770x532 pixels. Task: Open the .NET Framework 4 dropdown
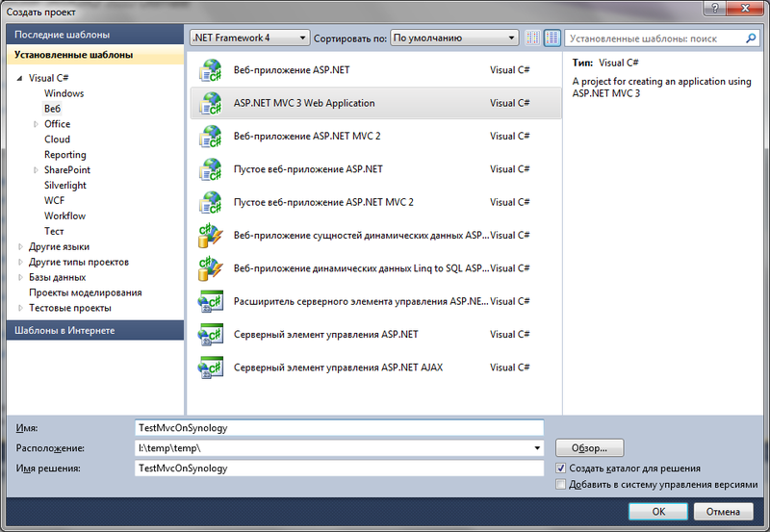[x=249, y=38]
